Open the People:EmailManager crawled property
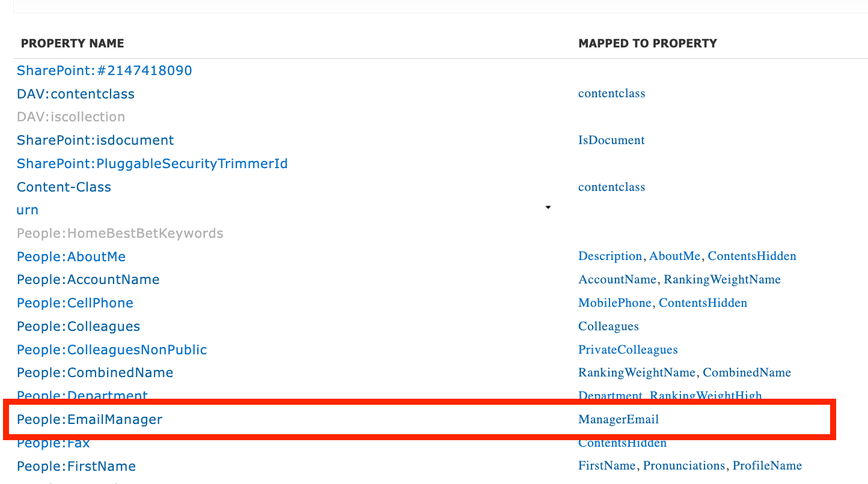 pyautogui.click(x=90, y=419)
